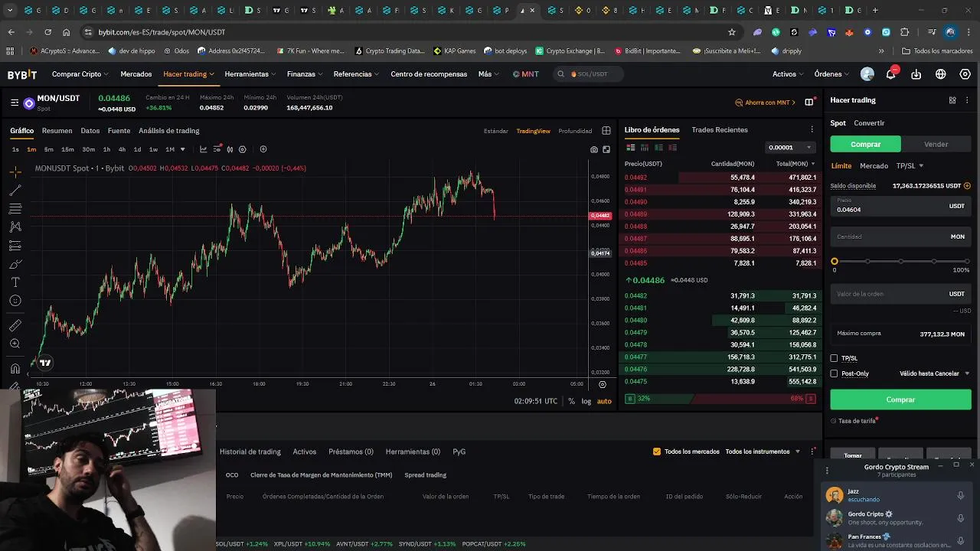The height and width of the screenshot is (551, 980).
Task: Open Todos los instrumentos dropdown
Action: [763, 452]
